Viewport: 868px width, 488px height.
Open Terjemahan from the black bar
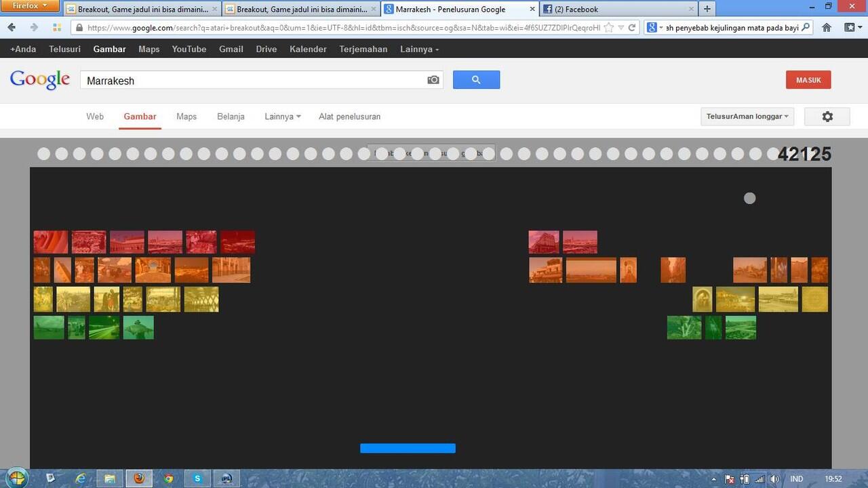pos(363,49)
